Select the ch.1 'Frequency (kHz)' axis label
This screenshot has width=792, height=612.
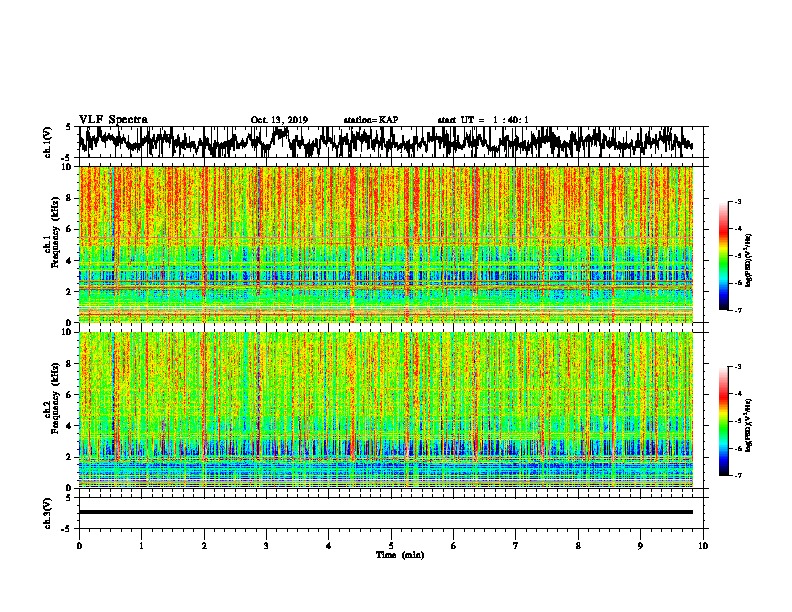pyautogui.click(x=55, y=234)
